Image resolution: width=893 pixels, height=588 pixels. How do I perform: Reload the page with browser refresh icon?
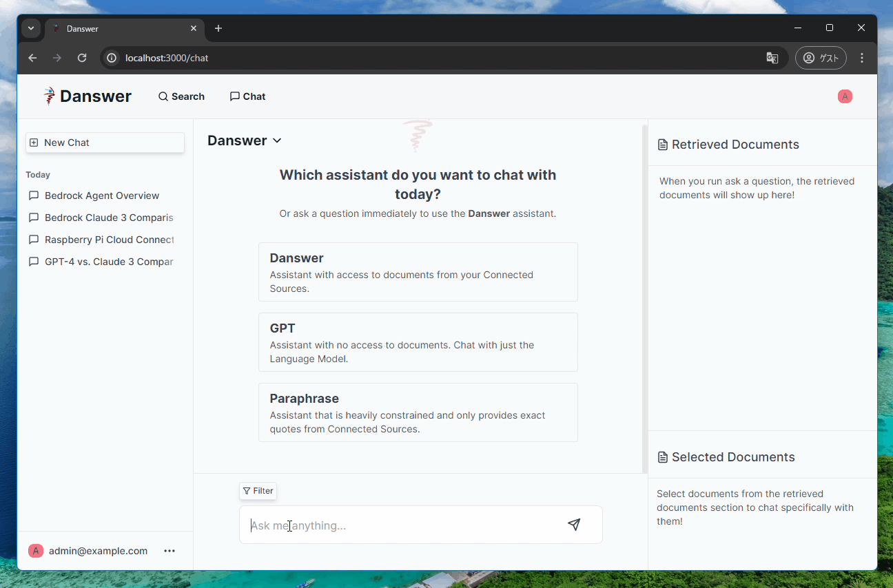pos(82,58)
